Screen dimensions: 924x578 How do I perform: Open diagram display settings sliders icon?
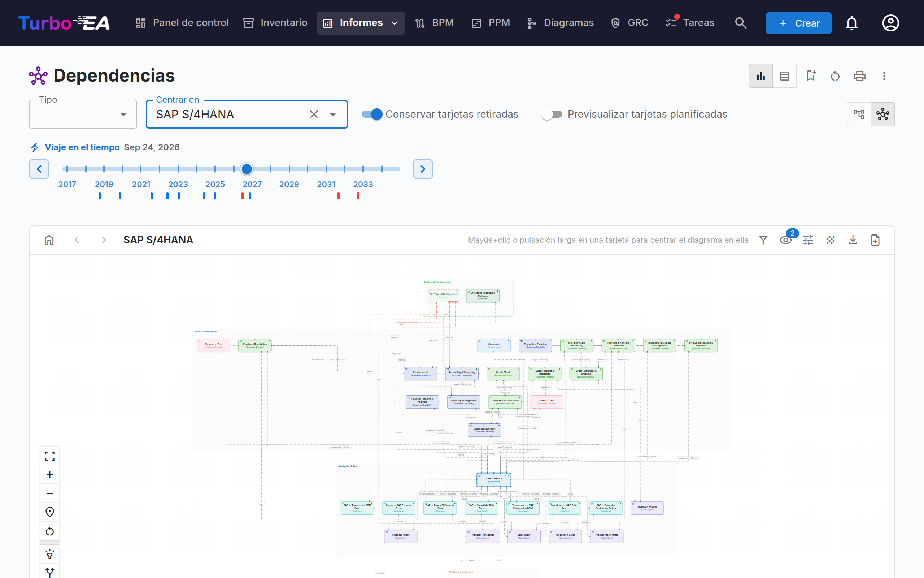tap(808, 240)
